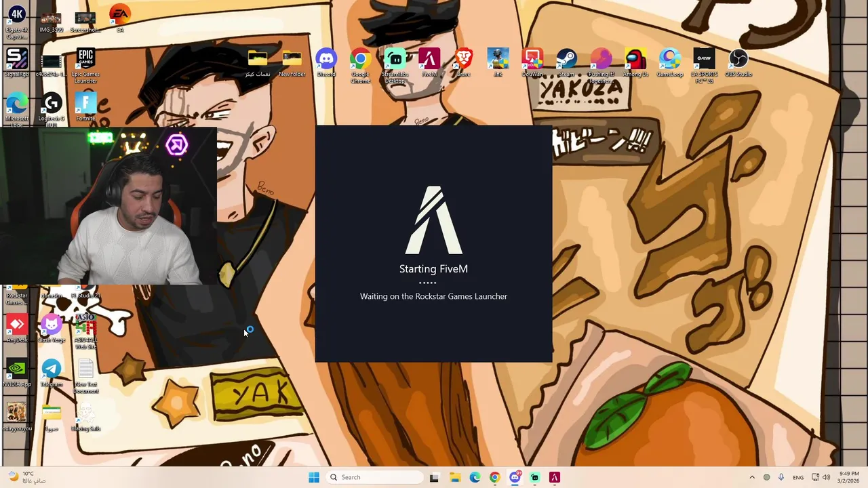868x488 pixels.
Task: Open Logitech G HUB shortcut
Action: [x=51, y=110]
